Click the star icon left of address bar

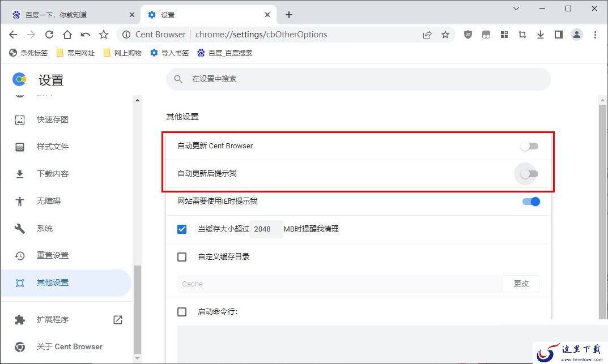tap(104, 35)
